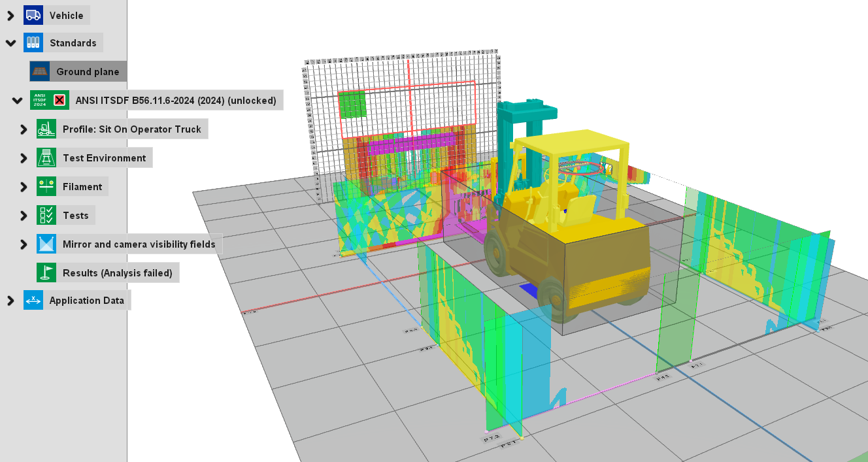The image size is (868, 462).
Task: Click the Vehicle truck icon
Action: pyautogui.click(x=33, y=15)
